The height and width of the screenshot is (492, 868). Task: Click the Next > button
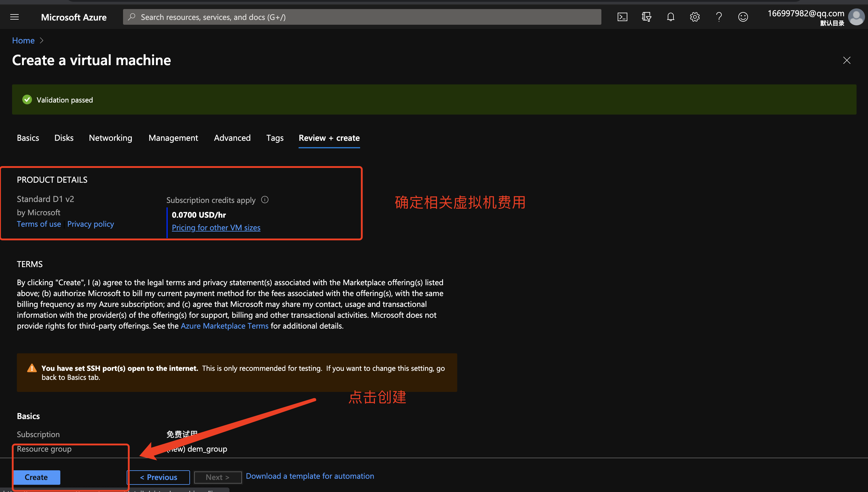(218, 477)
